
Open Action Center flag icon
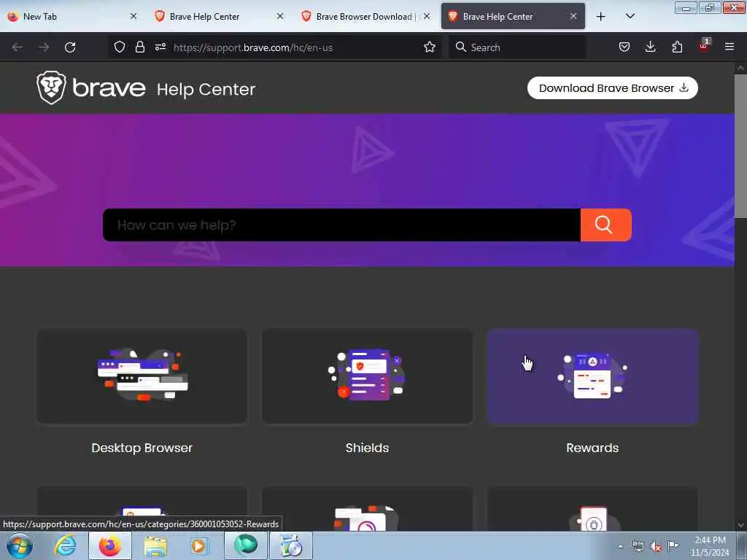[x=673, y=545]
